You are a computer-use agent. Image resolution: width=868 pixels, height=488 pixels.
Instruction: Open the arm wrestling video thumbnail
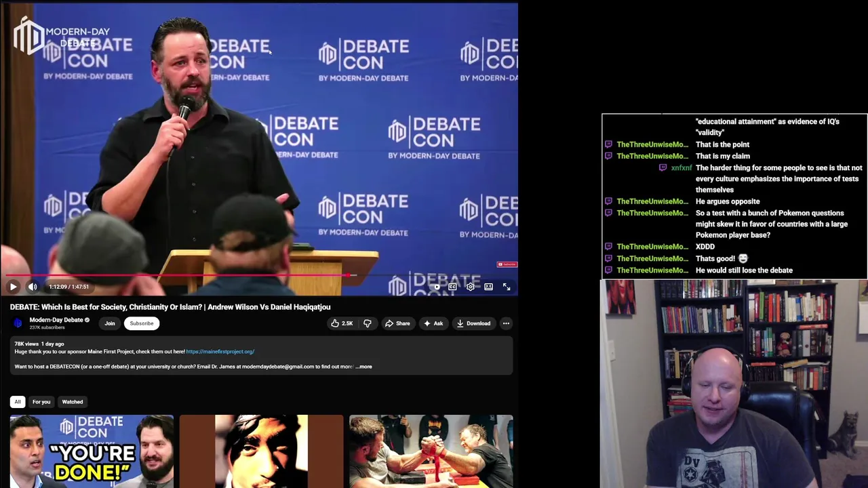pyautogui.click(x=431, y=451)
